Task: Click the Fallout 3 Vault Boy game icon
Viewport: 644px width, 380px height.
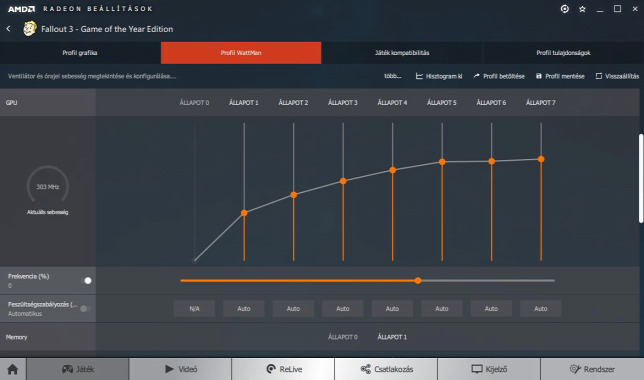Action: (x=30, y=29)
